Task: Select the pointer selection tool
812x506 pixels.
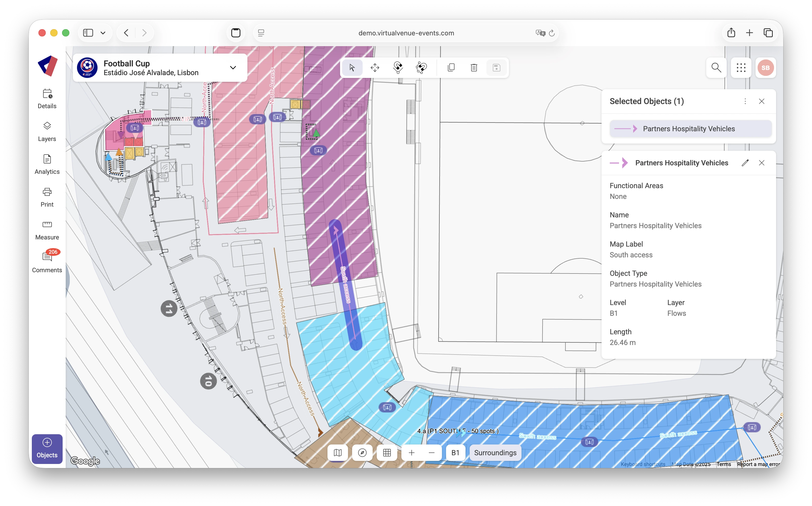Action: coord(352,68)
